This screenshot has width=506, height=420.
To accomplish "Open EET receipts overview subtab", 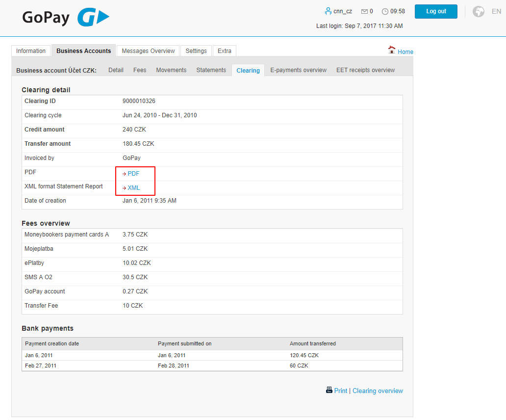I will pyautogui.click(x=365, y=70).
